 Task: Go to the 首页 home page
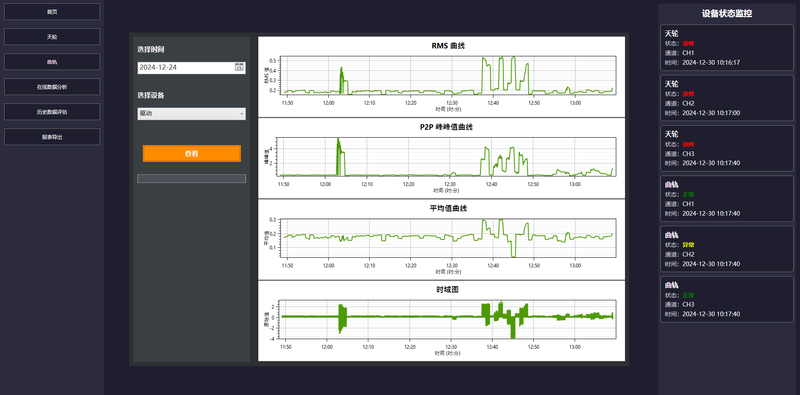pyautogui.click(x=52, y=12)
